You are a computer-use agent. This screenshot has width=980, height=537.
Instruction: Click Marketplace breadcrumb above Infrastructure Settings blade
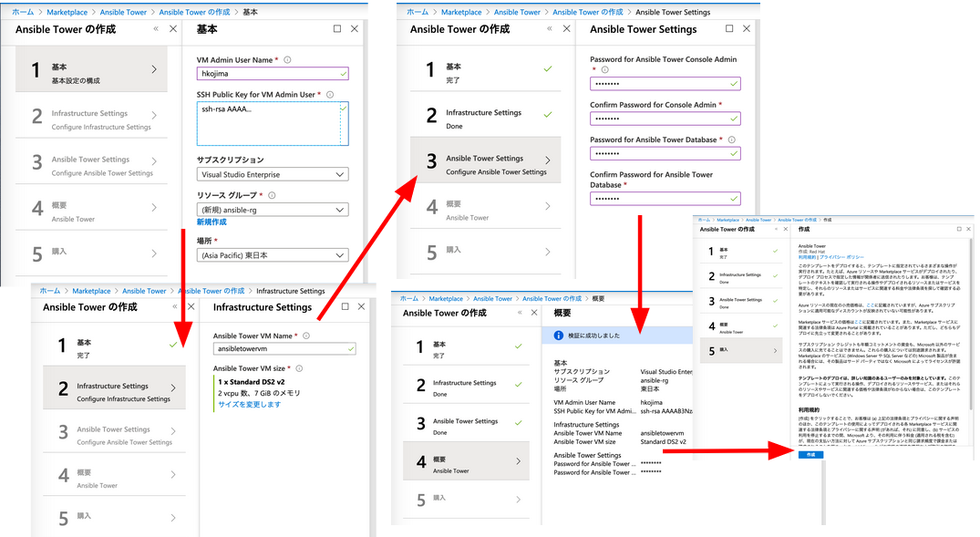pyautogui.click(x=91, y=291)
